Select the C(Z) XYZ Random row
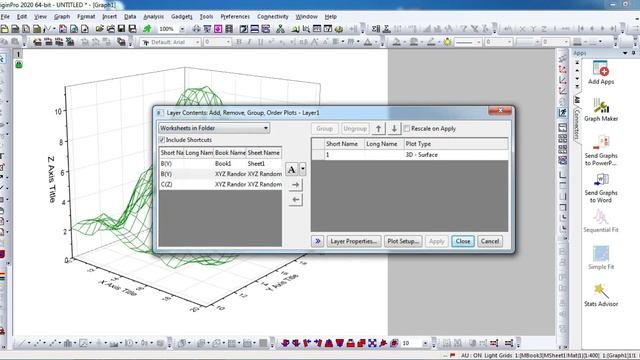Screen dimensions: 640x360 tap(220, 184)
